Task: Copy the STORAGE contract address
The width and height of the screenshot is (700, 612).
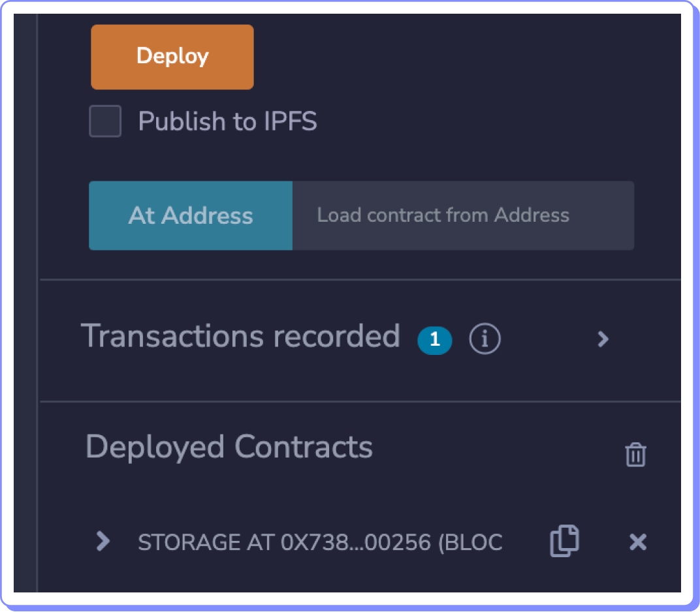Action: [564, 542]
